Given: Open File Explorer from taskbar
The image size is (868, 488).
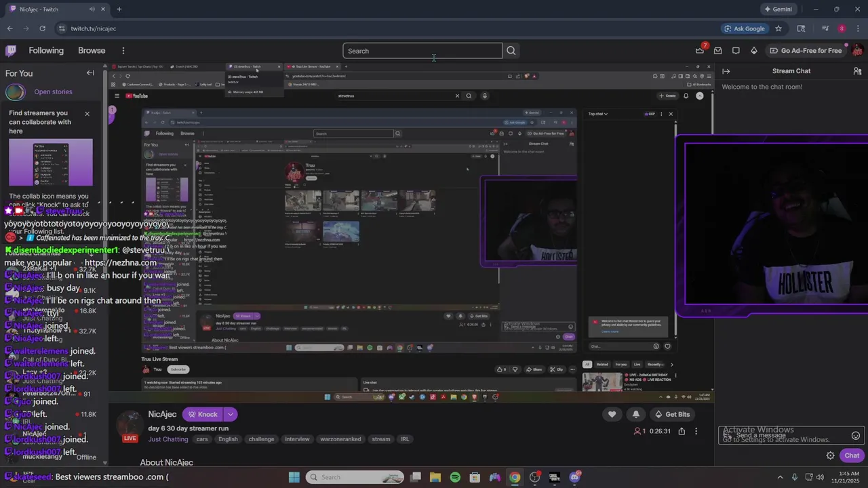Looking at the screenshot, I should coord(435,477).
